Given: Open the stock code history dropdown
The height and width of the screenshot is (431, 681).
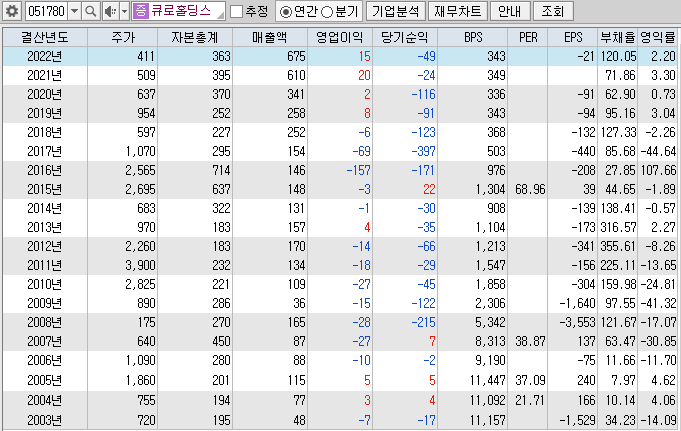Looking at the screenshot, I should tap(75, 11).
